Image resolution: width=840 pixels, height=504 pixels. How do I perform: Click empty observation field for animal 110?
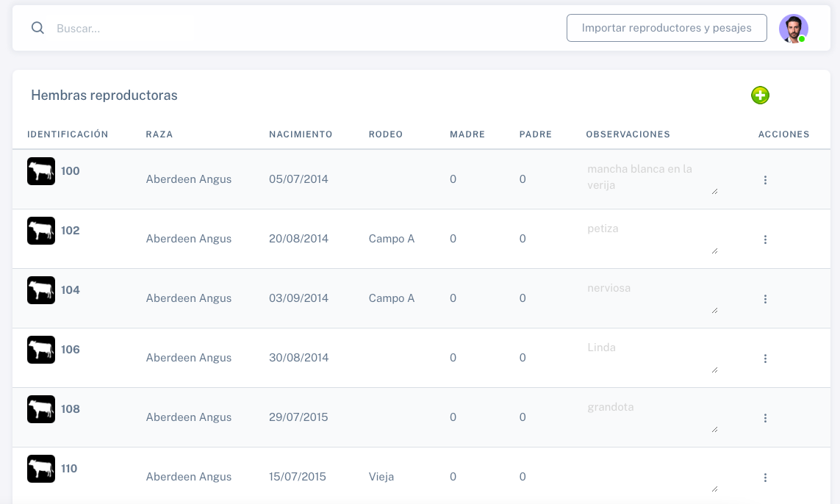click(652, 475)
